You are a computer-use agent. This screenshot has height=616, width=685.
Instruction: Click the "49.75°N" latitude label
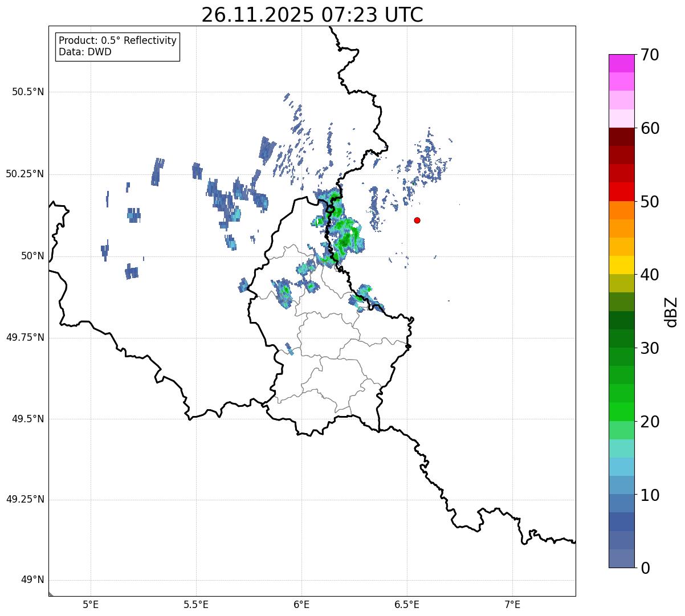pyautogui.click(x=25, y=337)
